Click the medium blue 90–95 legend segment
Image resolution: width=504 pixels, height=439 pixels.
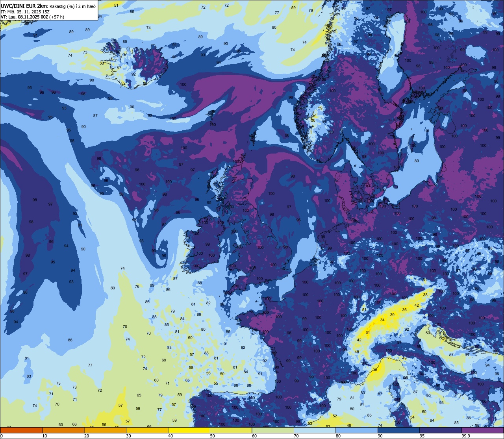coord(398,430)
